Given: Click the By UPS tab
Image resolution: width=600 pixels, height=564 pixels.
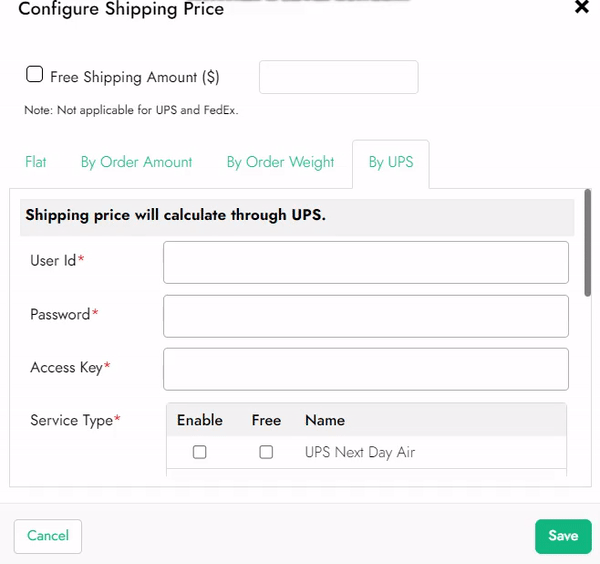Looking at the screenshot, I should [390, 162].
